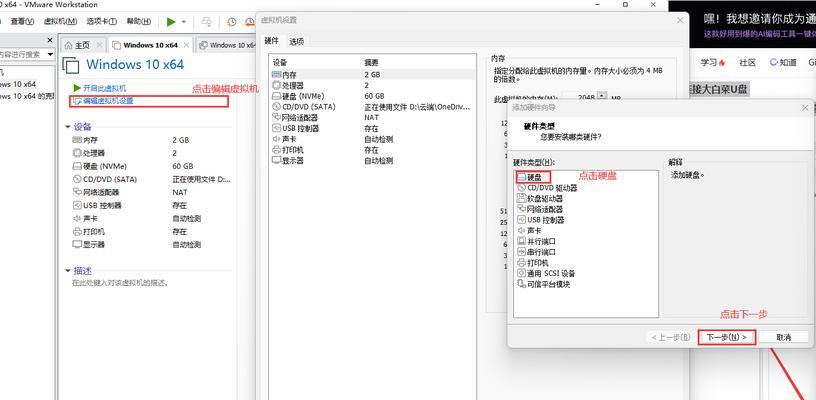Image resolution: width=816 pixels, height=400 pixels.
Task: Click the memory value spinner arrow
Action: [x=602, y=97]
